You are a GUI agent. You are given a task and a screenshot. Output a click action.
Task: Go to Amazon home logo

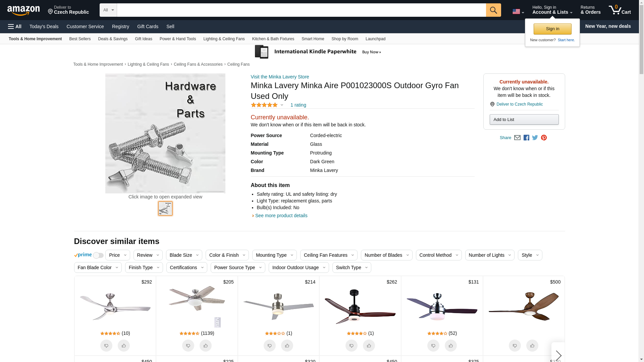tap(23, 11)
